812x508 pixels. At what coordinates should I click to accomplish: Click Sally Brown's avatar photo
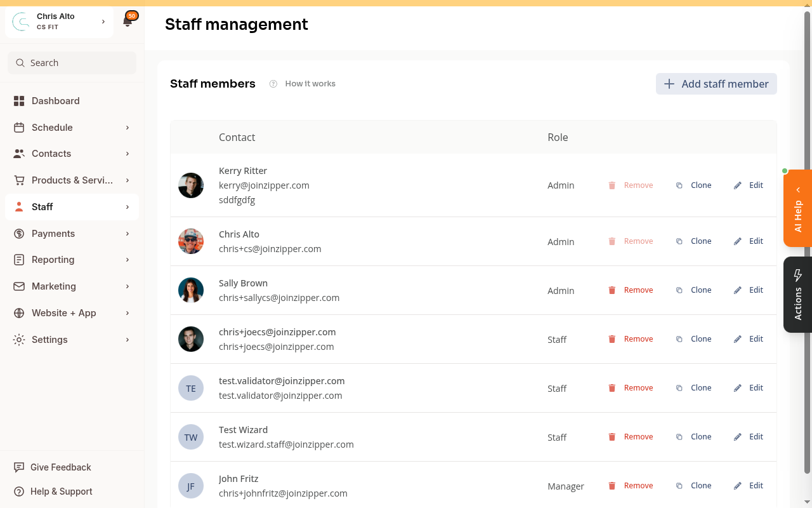(x=191, y=290)
